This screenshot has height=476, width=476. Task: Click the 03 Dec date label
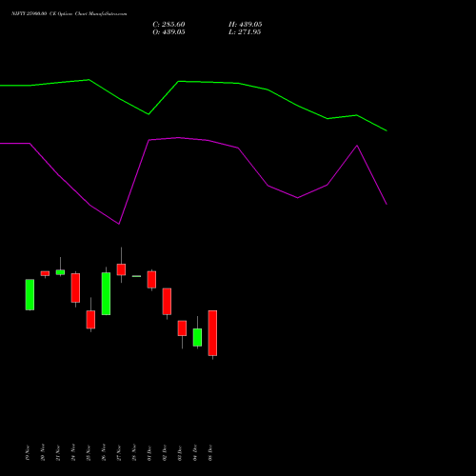180,452
